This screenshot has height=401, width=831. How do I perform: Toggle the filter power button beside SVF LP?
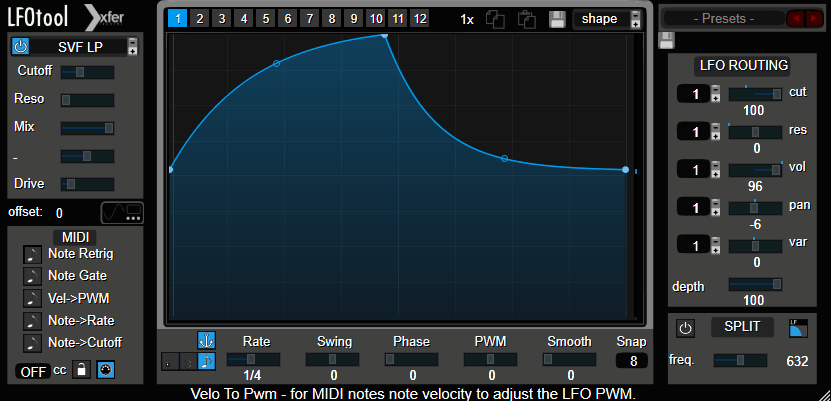tap(20, 47)
